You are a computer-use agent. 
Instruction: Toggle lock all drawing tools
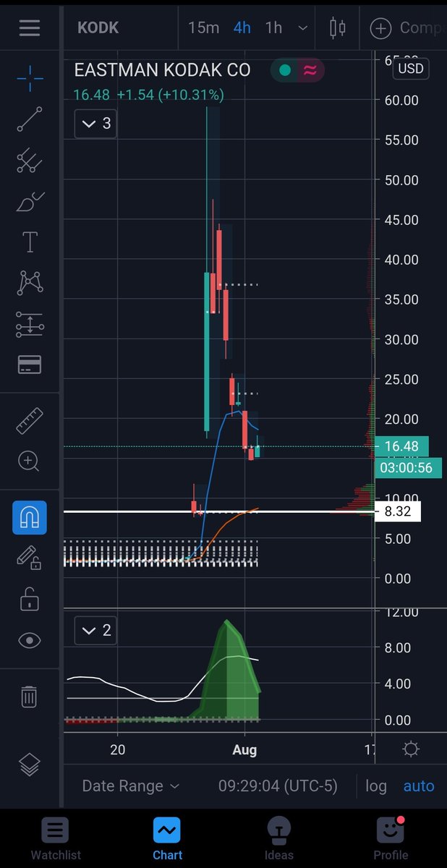click(x=30, y=599)
